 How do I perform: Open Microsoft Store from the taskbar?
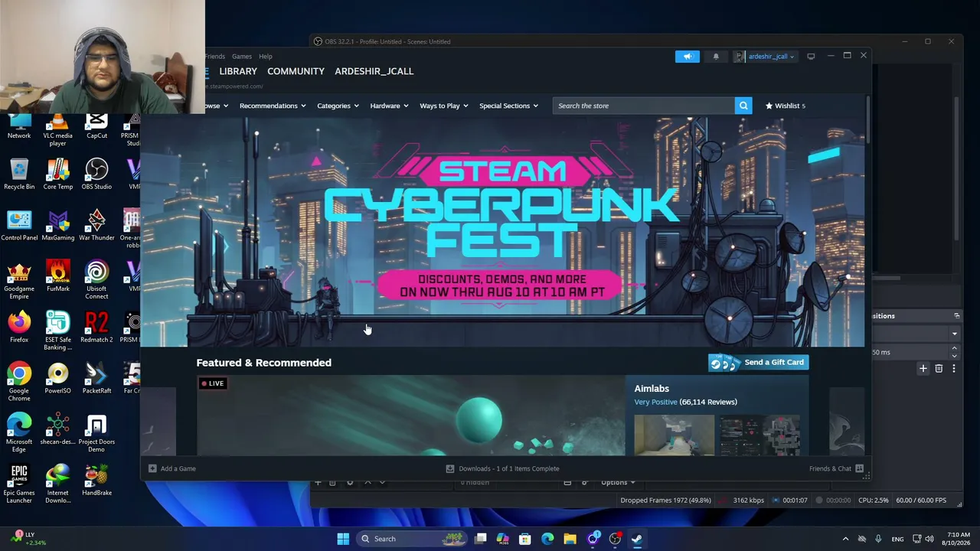pyautogui.click(x=525, y=539)
